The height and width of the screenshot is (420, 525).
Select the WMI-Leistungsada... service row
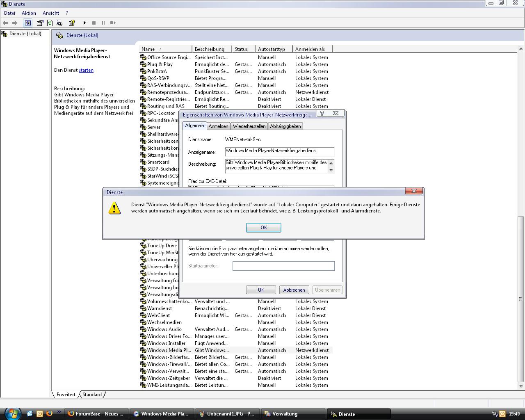[236, 385]
